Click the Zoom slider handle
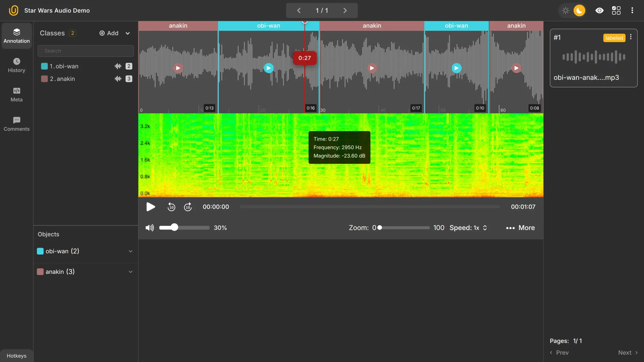 coord(380,228)
